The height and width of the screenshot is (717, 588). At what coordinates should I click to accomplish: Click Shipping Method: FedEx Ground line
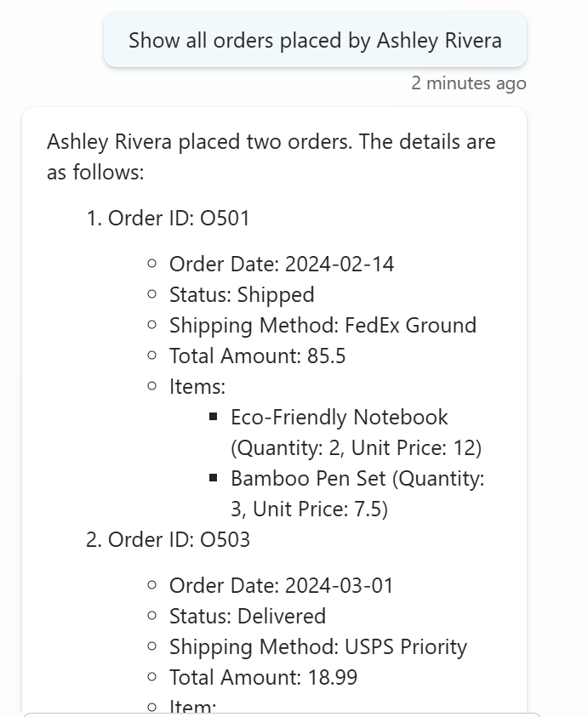pos(323,325)
